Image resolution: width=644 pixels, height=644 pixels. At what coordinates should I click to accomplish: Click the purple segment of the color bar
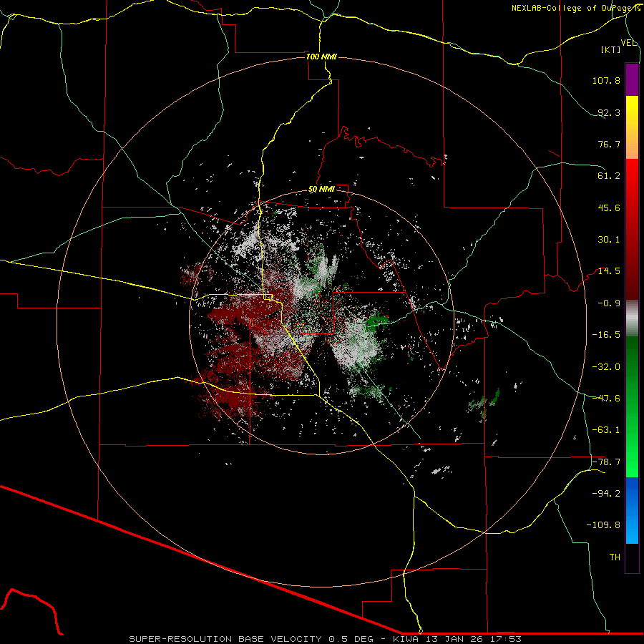click(x=632, y=79)
